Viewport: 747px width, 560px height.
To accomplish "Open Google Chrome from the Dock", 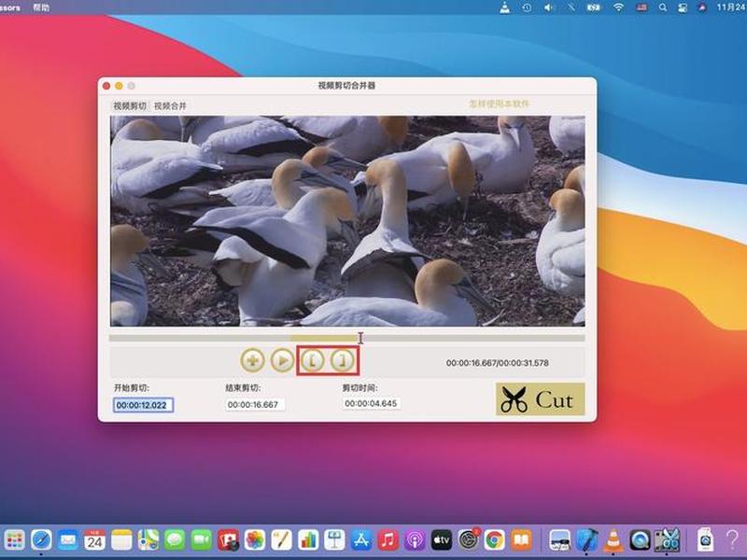I will 495,540.
